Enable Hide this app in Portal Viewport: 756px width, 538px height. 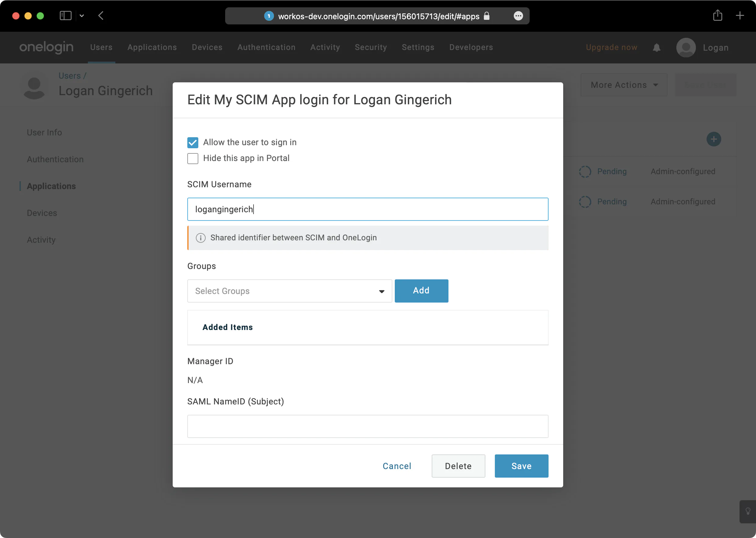click(x=193, y=158)
